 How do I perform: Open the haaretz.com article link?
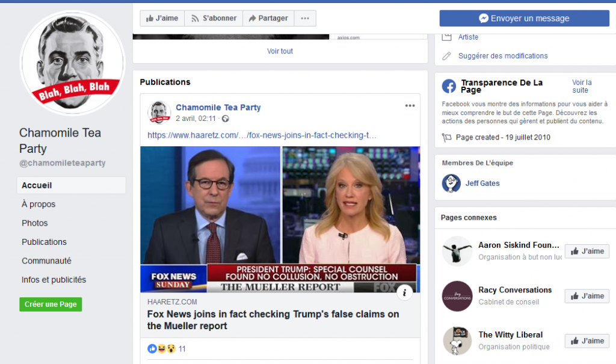tap(262, 135)
